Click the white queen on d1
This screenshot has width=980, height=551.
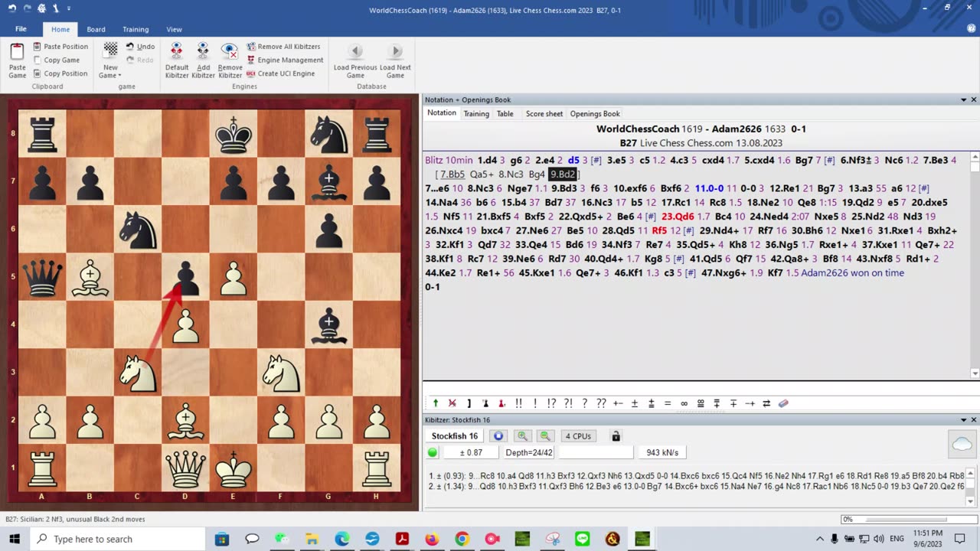[x=186, y=468]
